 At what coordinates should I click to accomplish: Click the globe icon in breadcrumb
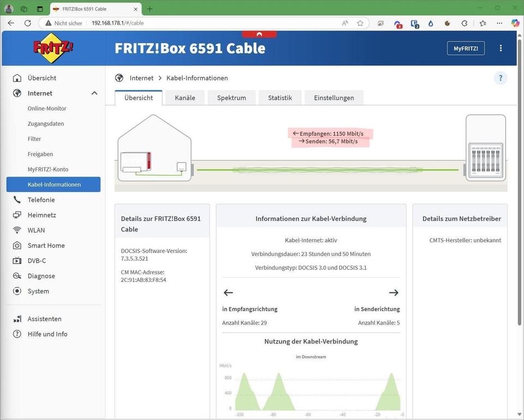[120, 78]
